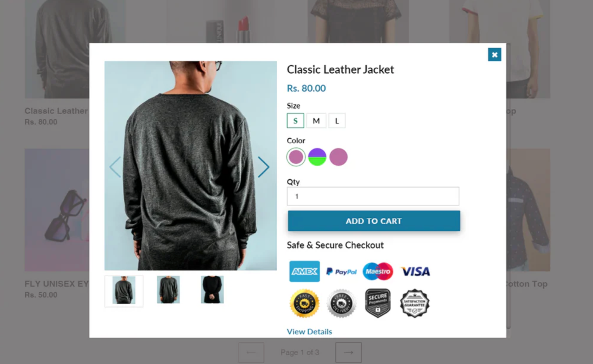593x364 pixels.
Task: Open the View Details link
Action: [309, 331]
